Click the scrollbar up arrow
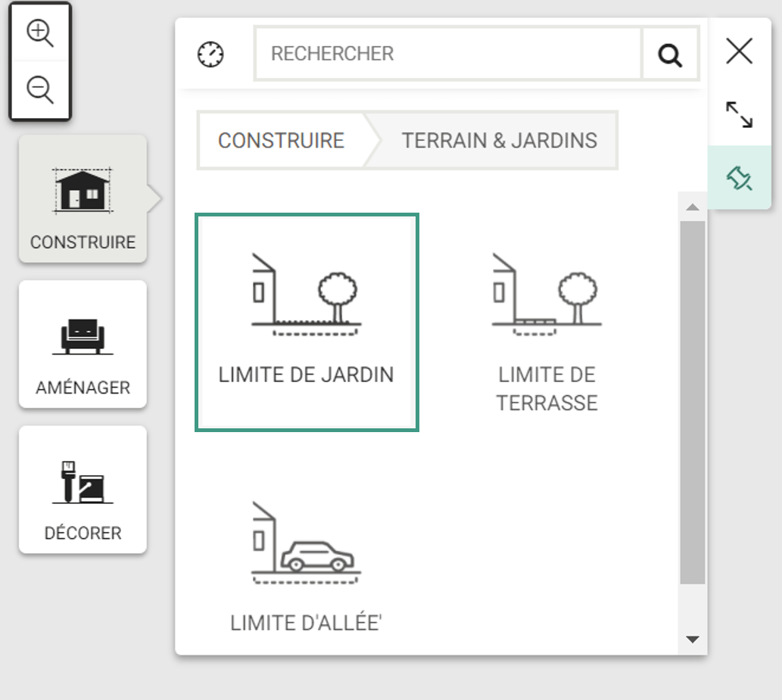The height and width of the screenshot is (700, 782). (x=692, y=207)
